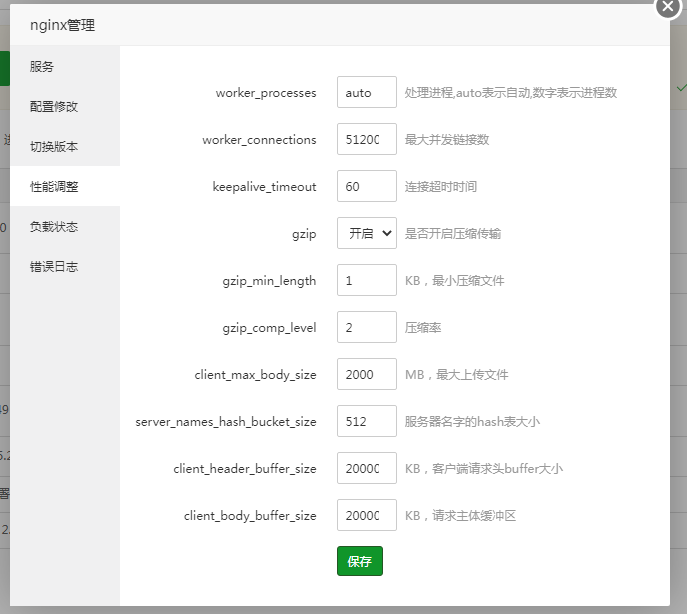The image size is (687, 614).
Task: Focus the client_max_body_size input
Action: point(367,374)
